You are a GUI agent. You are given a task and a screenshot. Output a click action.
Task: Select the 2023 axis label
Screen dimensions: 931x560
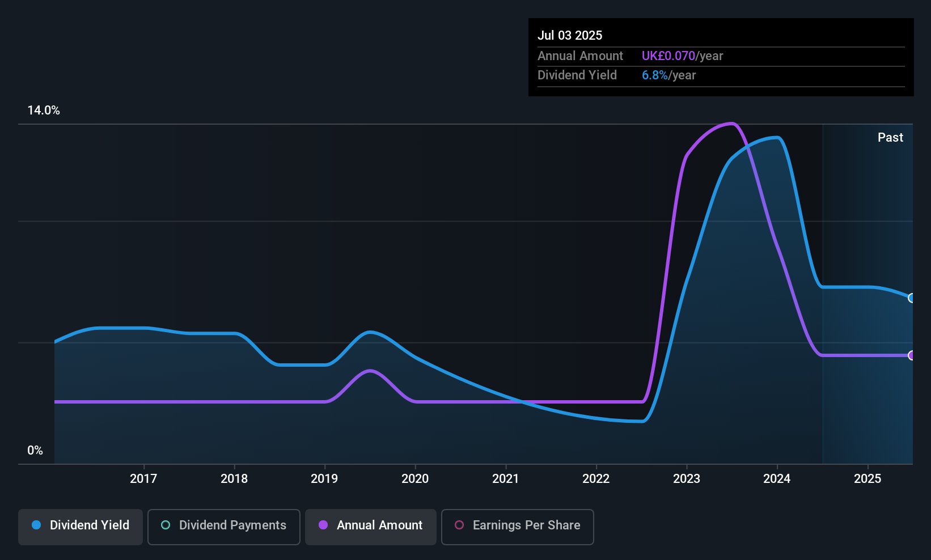(687, 478)
